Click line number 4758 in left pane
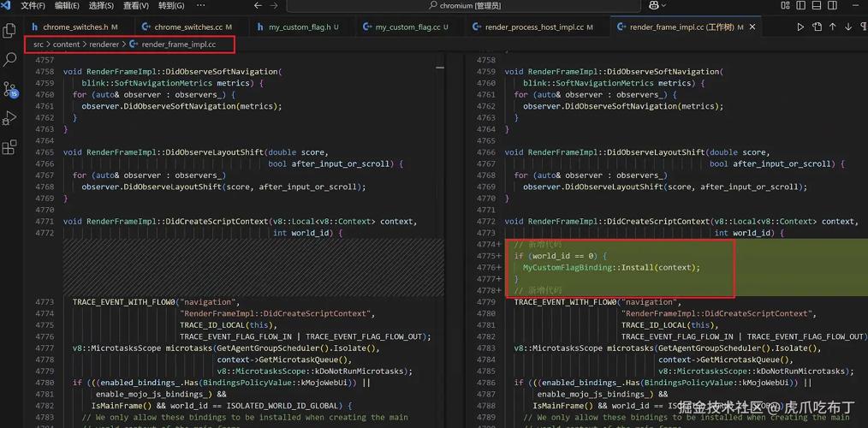868x428 pixels. coord(44,71)
